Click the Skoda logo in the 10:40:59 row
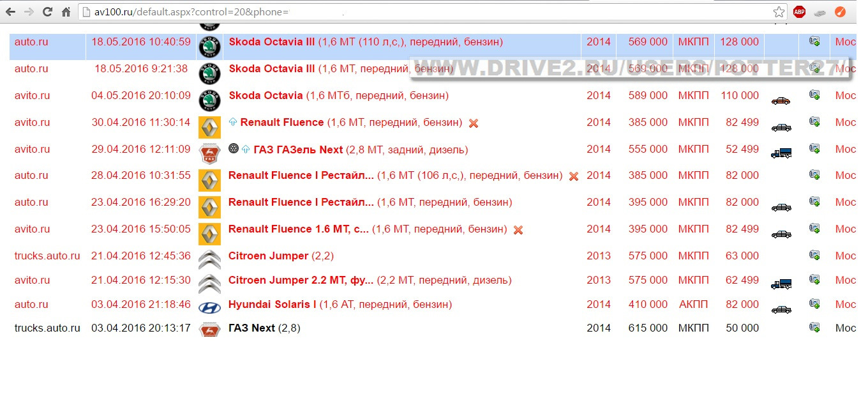Image resolution: width=868 pixels, height=414 pixels. click(x=210, y=47)
